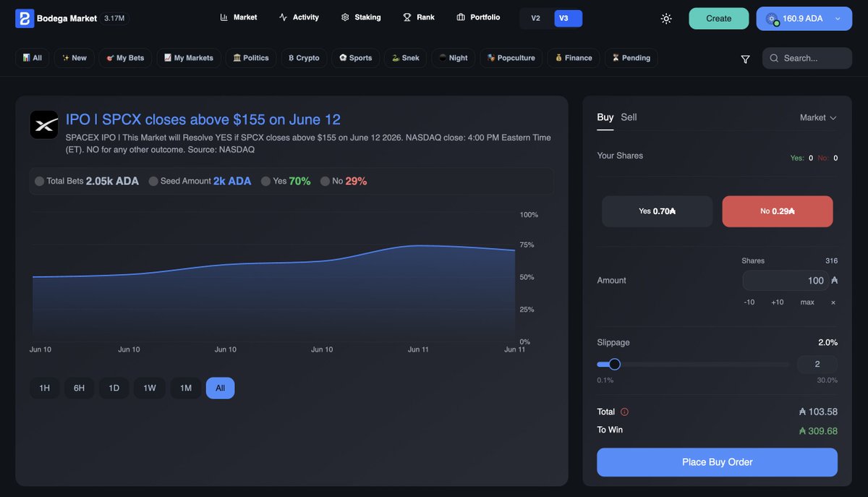The width and height of the screenshot is (868, 497).
Task: Click the SpaceX market thumbnail icon
Action: pos(44,124)
